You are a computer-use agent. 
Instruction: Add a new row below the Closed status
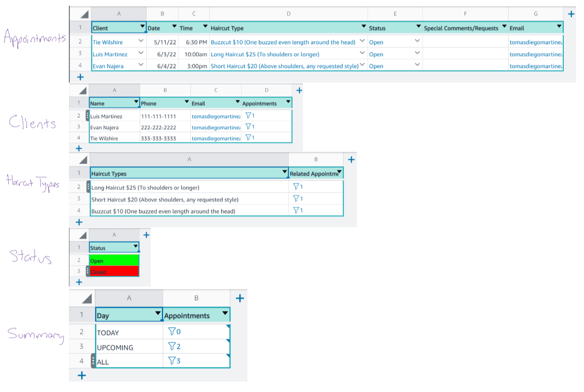78,282
